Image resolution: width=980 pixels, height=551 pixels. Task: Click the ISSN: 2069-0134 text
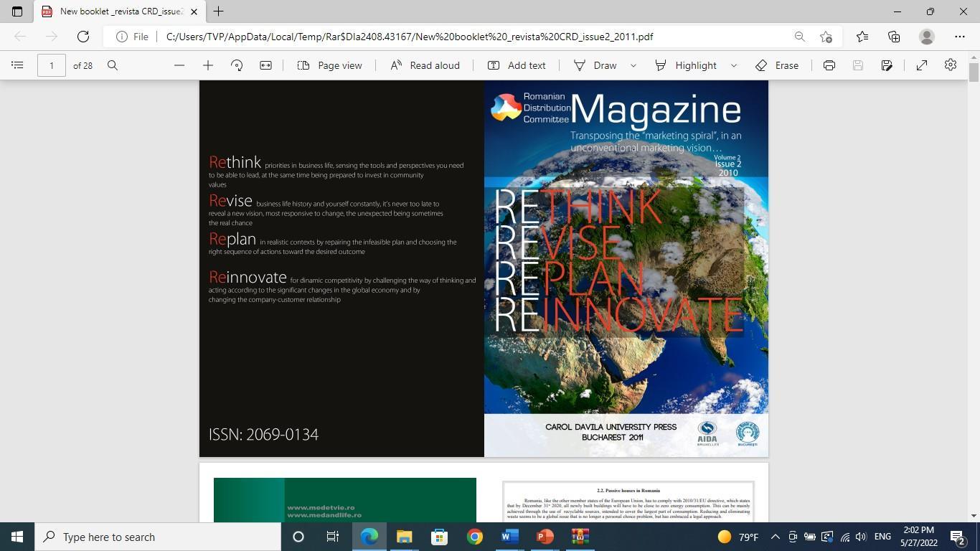point(263,434)
